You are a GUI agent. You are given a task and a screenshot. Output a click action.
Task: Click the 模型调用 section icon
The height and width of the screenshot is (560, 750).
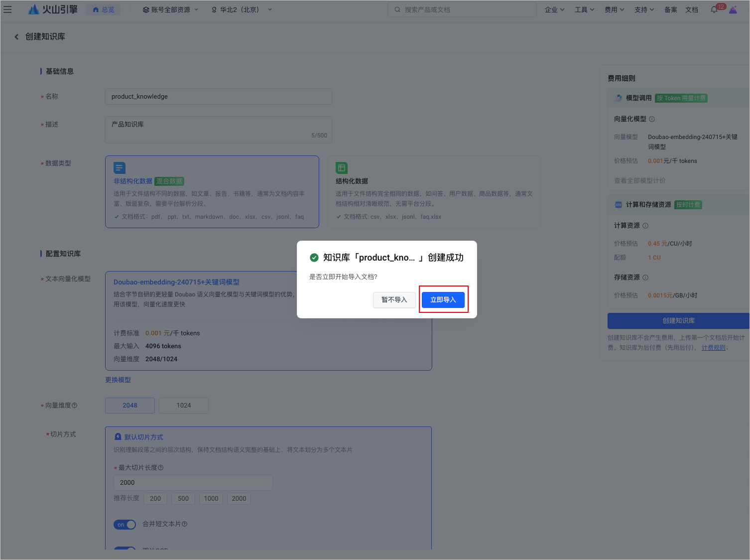(x=619, y=98)
